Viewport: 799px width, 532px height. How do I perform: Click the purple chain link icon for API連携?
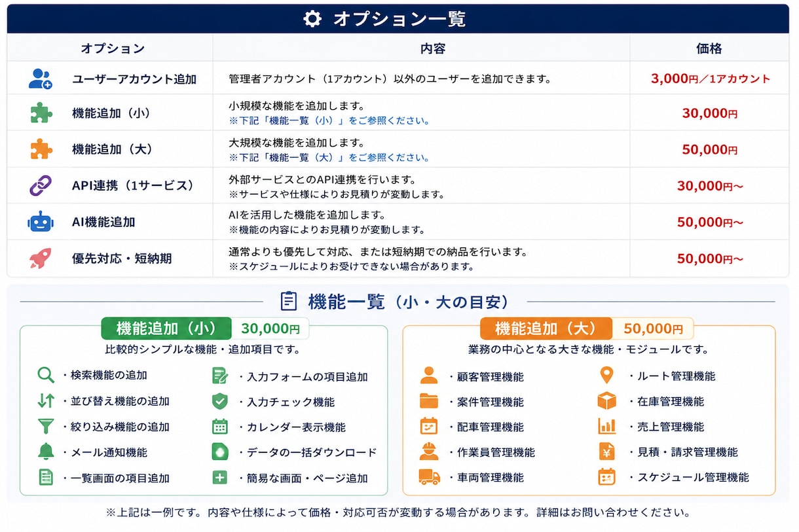click(x=41, y=185)
